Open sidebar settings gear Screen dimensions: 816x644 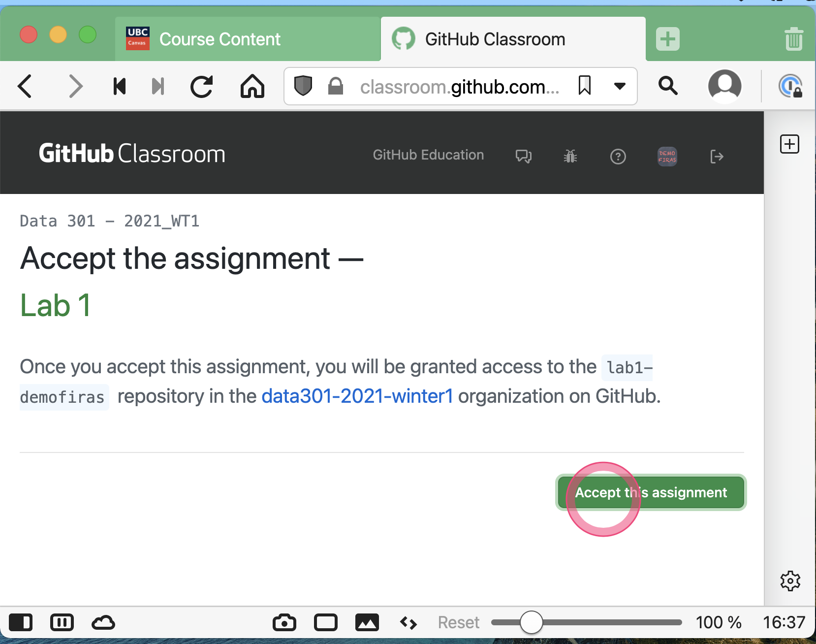tap(790, 581)
